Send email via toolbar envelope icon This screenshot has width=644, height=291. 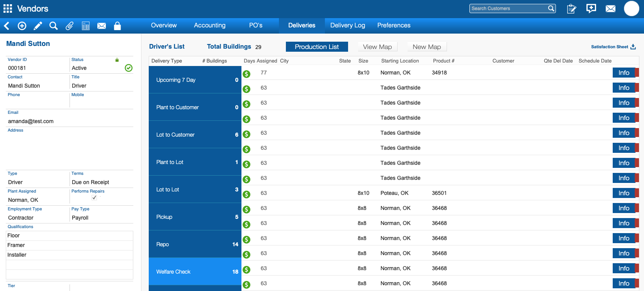pos(102,26)
